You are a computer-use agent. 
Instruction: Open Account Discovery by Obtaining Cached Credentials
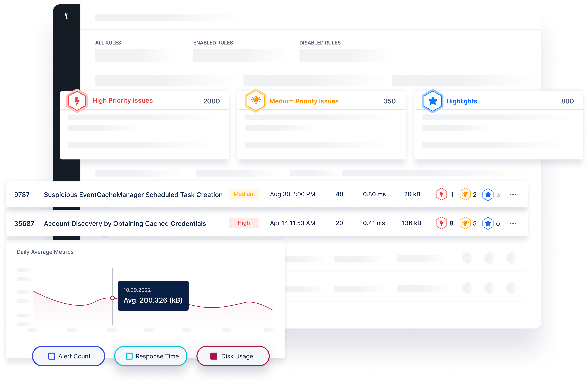125,224
